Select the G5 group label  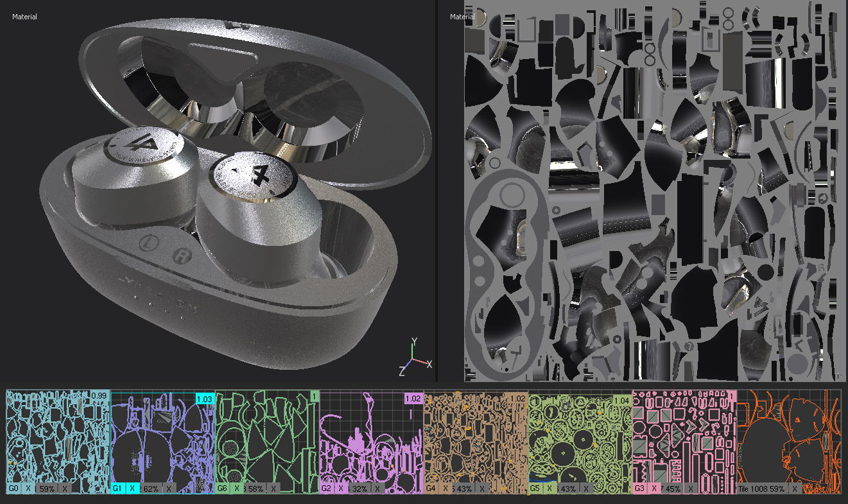pyautogui.click(x=535, y=489)
